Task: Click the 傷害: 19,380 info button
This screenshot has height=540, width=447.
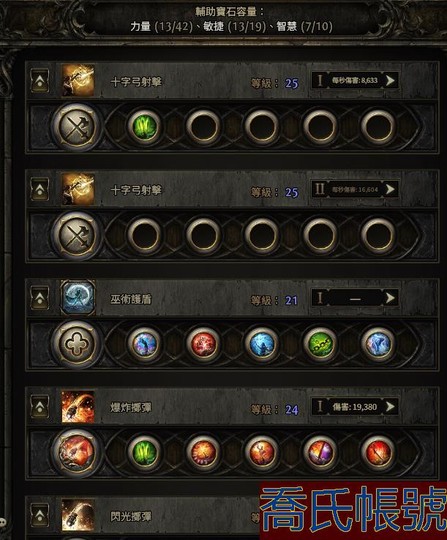Action: click(355, 407)
